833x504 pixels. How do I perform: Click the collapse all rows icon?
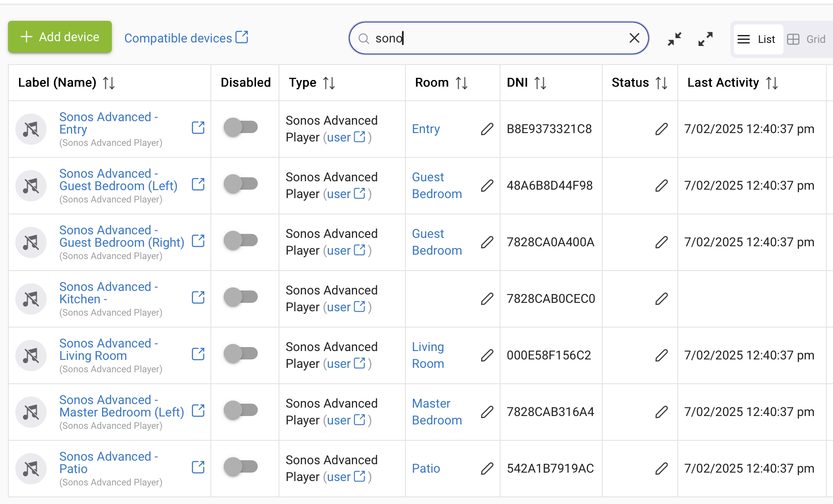[674, 39]
